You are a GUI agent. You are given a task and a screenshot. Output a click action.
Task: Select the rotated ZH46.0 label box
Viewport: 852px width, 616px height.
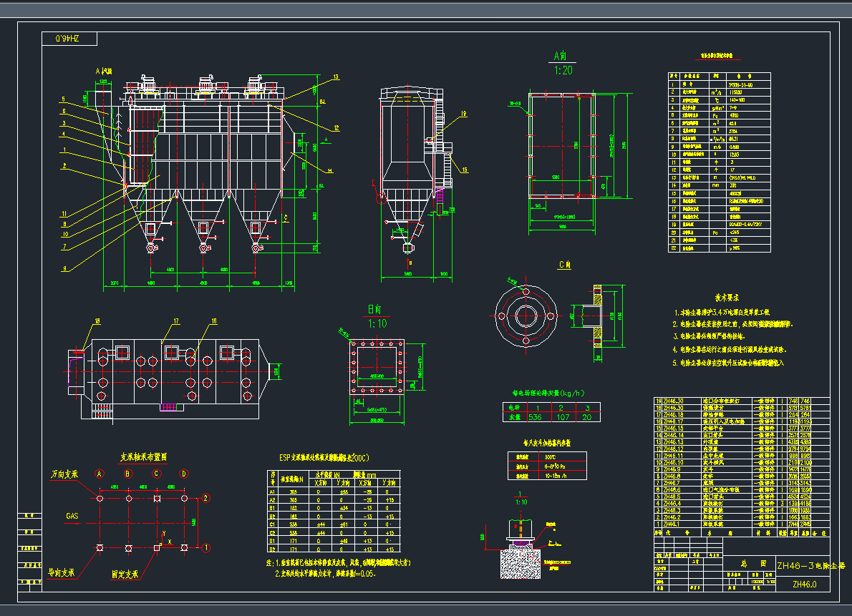(69, 40)
